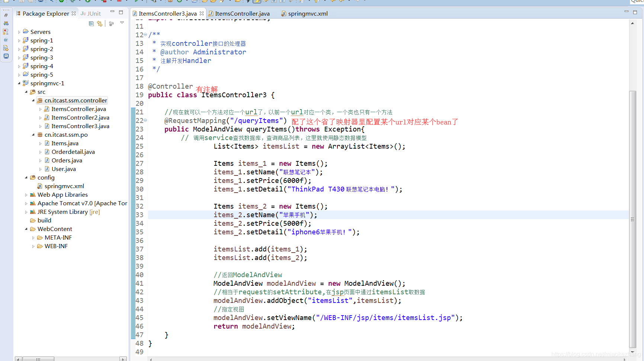Open the Declaration view icon in left trim
The height and width of the screenshot is (361, 644).
[x=6, y=48]
